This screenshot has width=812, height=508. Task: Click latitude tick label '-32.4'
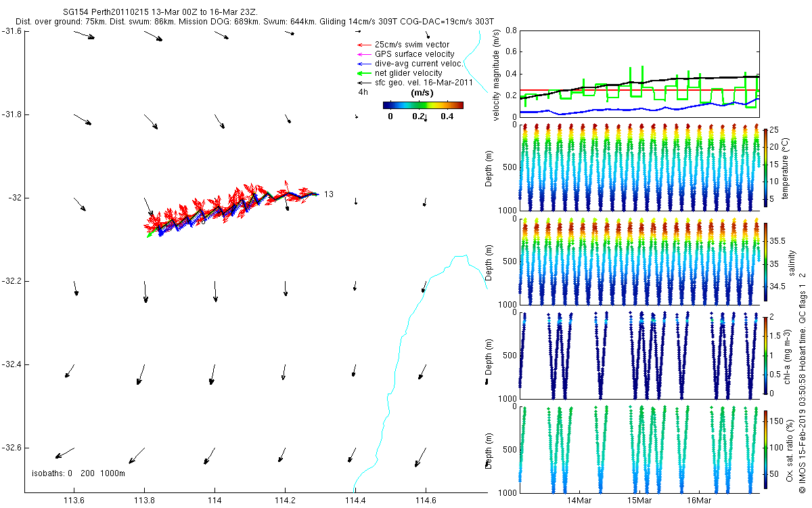11,364
